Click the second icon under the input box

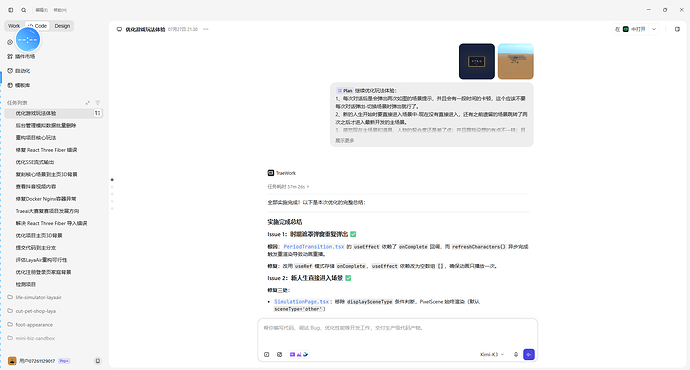279,355
